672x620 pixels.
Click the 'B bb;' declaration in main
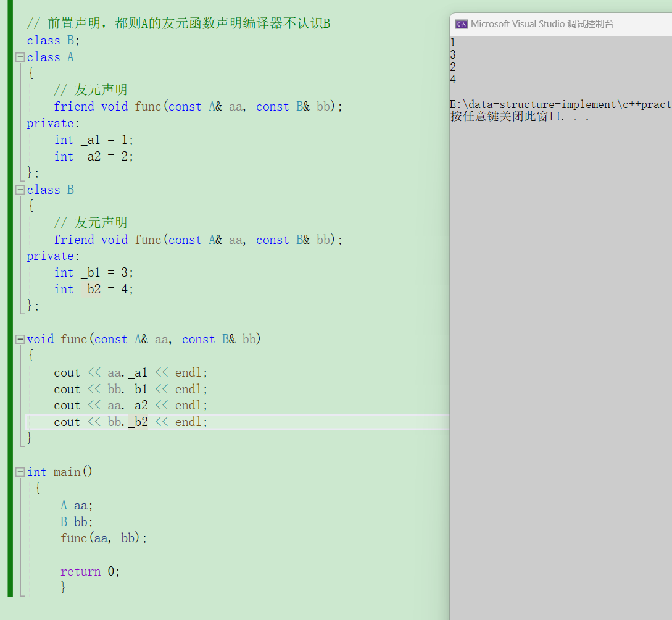coord(77,522)
